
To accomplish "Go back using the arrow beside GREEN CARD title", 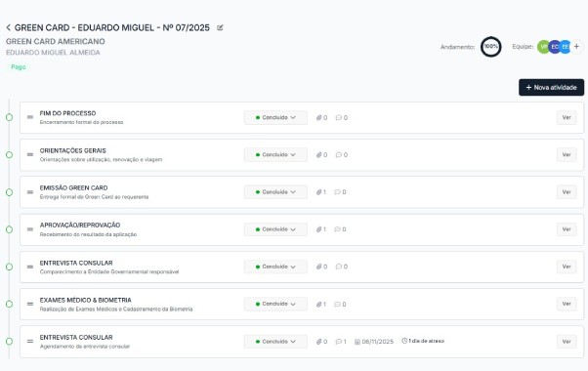I will coord(8,27).
